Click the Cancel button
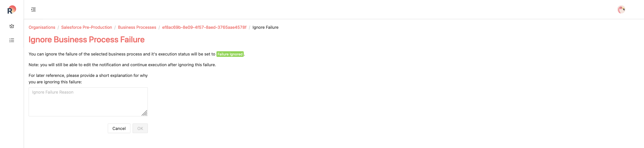The width and height of the screenshot is (644, 148). pos(119,128)
